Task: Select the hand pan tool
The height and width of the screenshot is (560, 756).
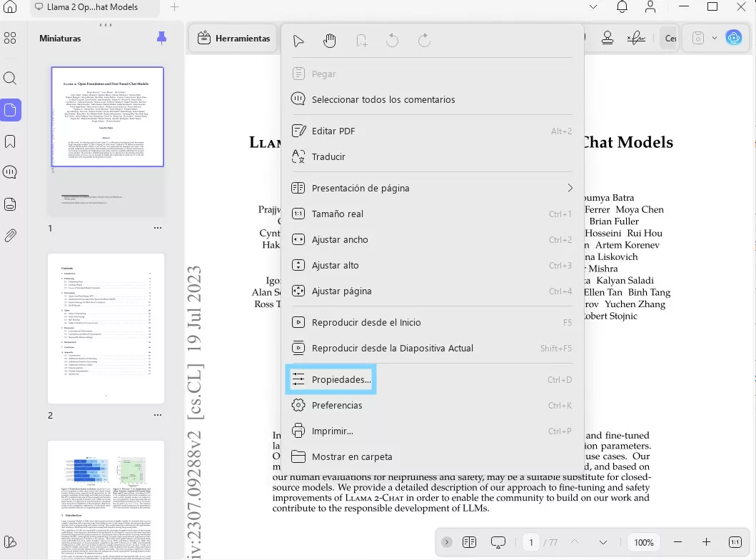Action: (x=329, y=41)
